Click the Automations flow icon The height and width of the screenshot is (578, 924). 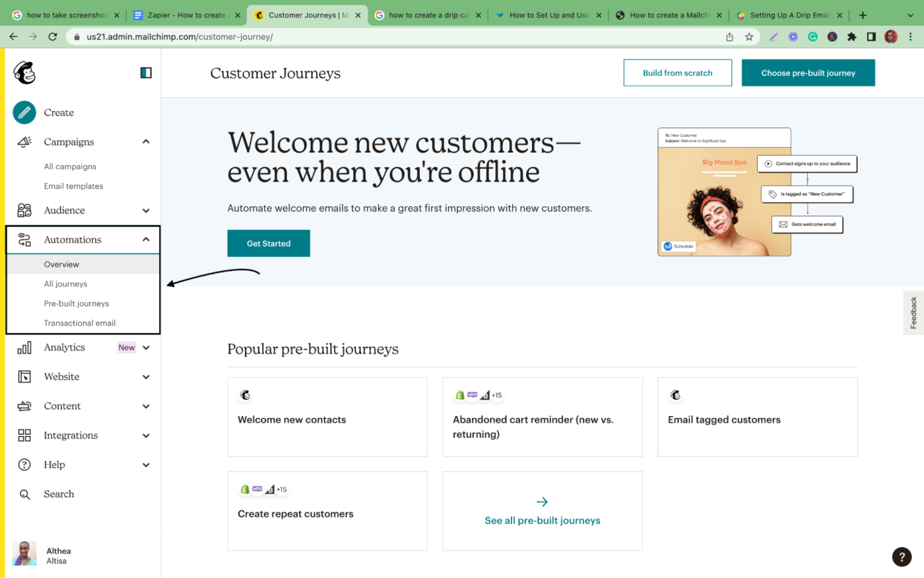[24, 240]
